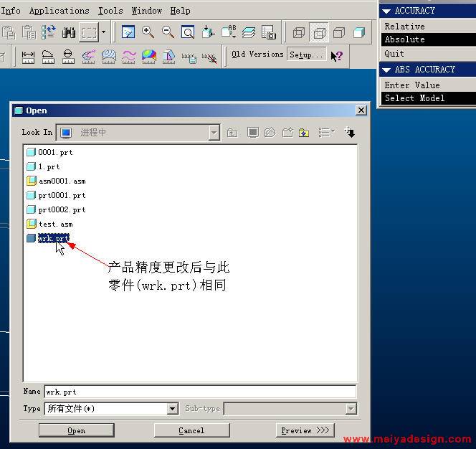Select the shaded display mode icon

(359, 32)
